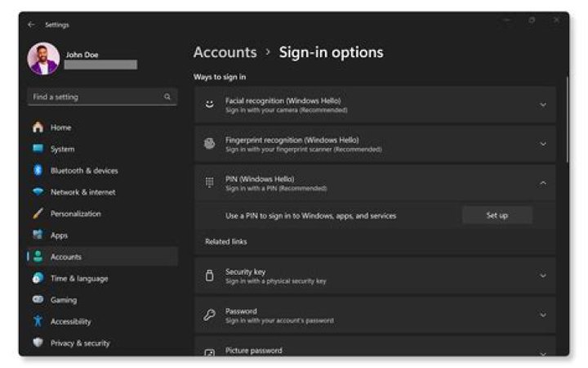The width and height of the screenshot is (588, 368).
Task: Minimize the Settings window
Action: (x=506, y=20)
